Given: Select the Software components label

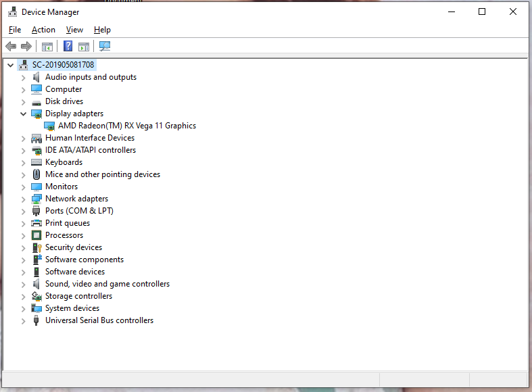Looking at the screenshot, I should point(84,260).
